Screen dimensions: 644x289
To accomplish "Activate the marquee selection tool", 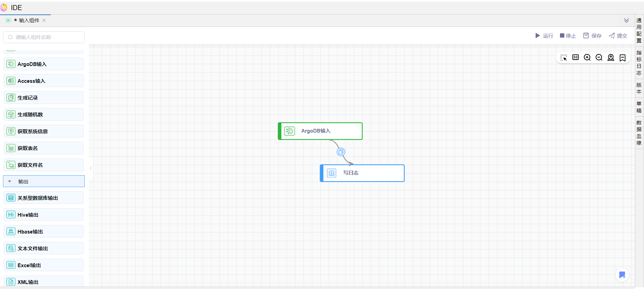I will tap(564, 58).
